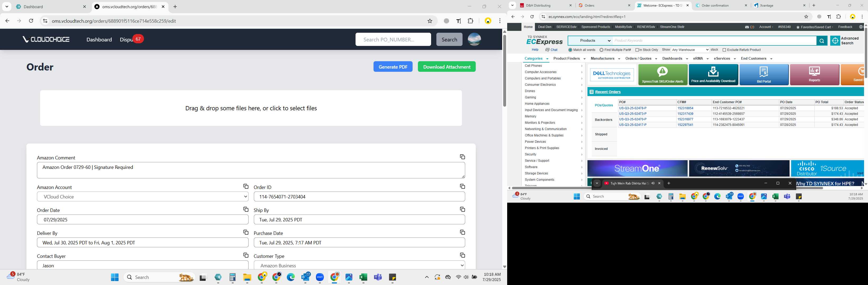868x285 pixels.
Task: Open the Any Warehouse dropdown
Action: coord(690,50)
